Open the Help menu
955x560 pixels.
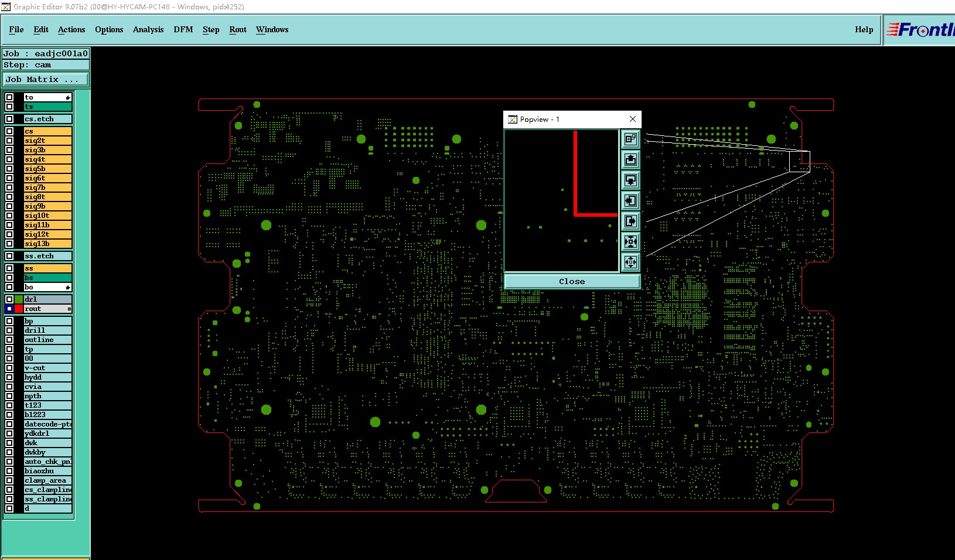click(x=864, y=29)
